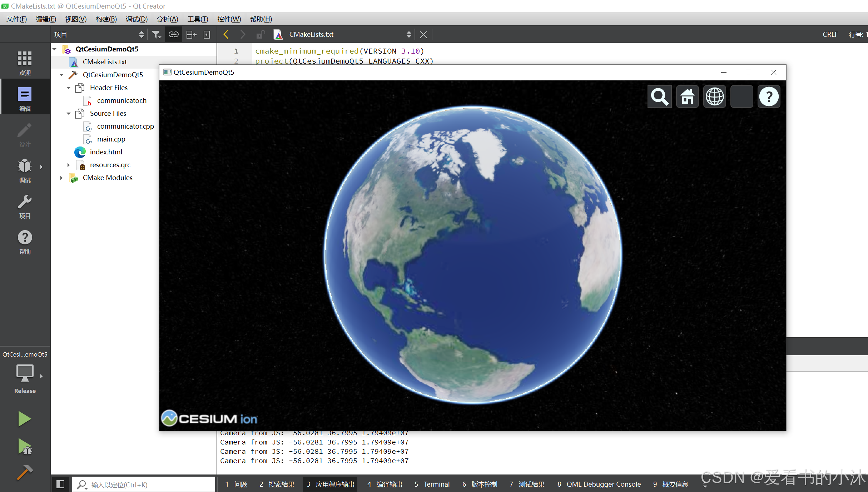Open the Welcome mode in the sidebar
The height and width of the screenshot is (492, 868).
(25, 62)
